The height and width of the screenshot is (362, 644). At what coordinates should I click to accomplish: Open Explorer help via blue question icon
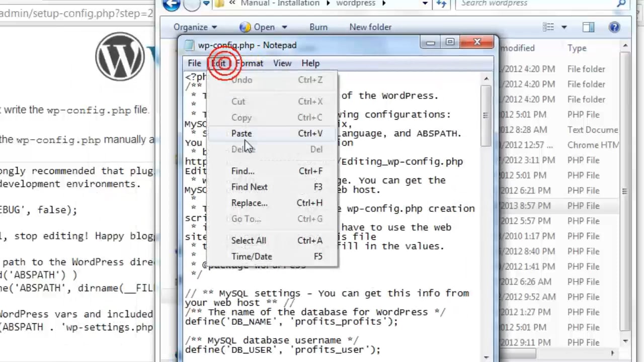coord(614,27)
